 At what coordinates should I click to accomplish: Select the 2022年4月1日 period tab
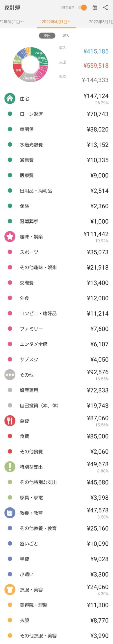(x=56, y=22)
